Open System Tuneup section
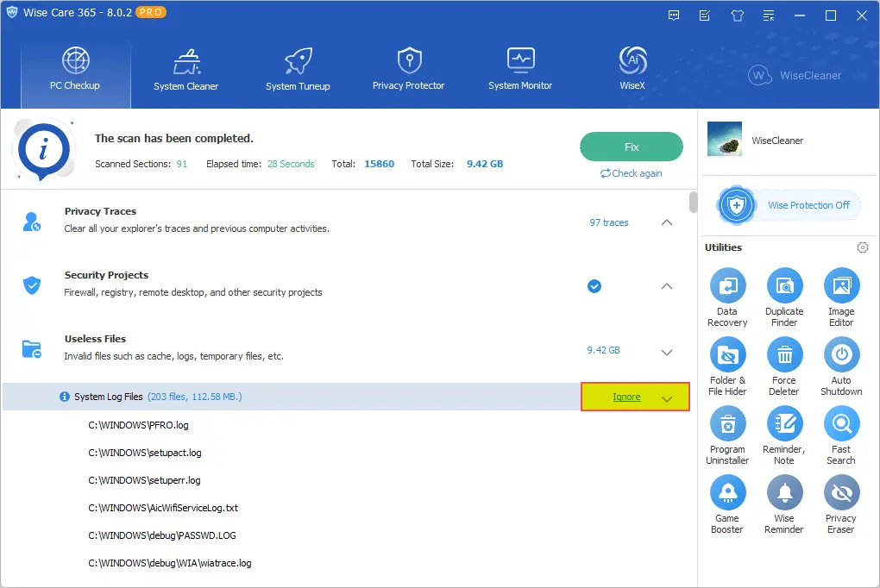880x588 pixels. coord(298,69)
